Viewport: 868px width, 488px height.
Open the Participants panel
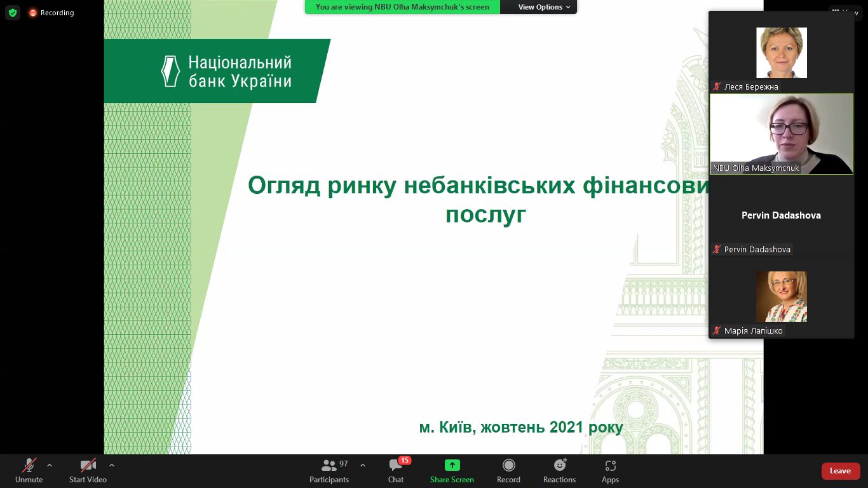point(329,471)
